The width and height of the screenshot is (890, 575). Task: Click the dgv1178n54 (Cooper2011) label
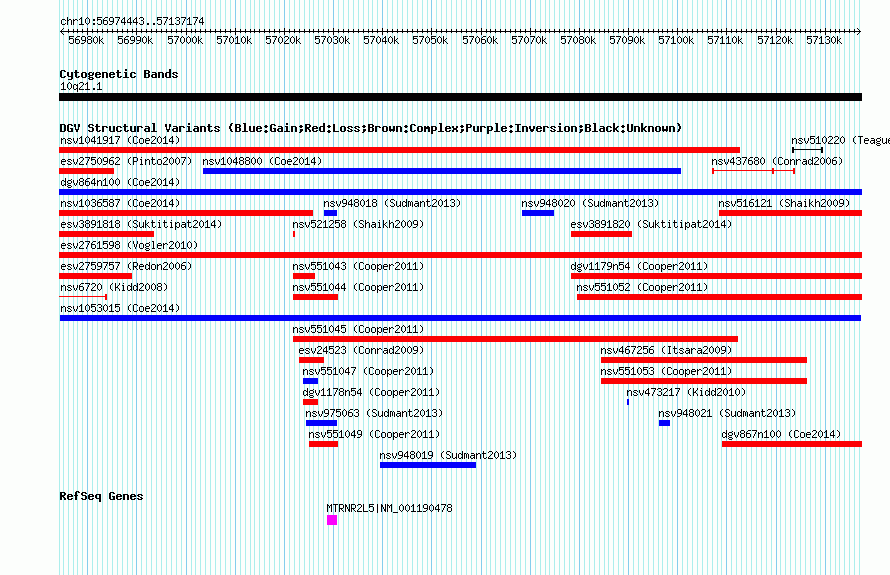pyautogui.click(x=371, y=392)
